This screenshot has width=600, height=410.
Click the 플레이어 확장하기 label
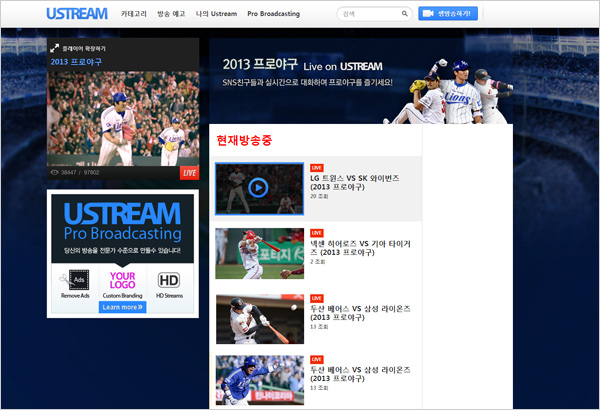click(84, 49)
